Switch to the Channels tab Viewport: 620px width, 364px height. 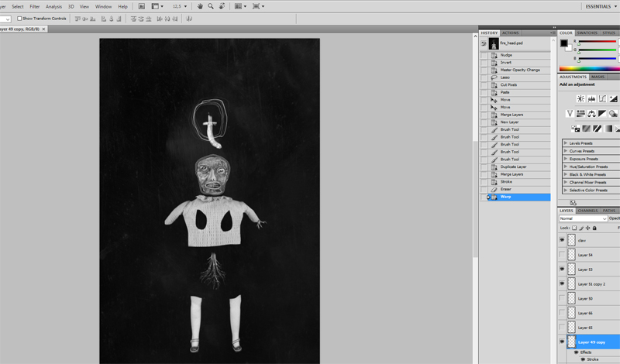click(587, 211)
